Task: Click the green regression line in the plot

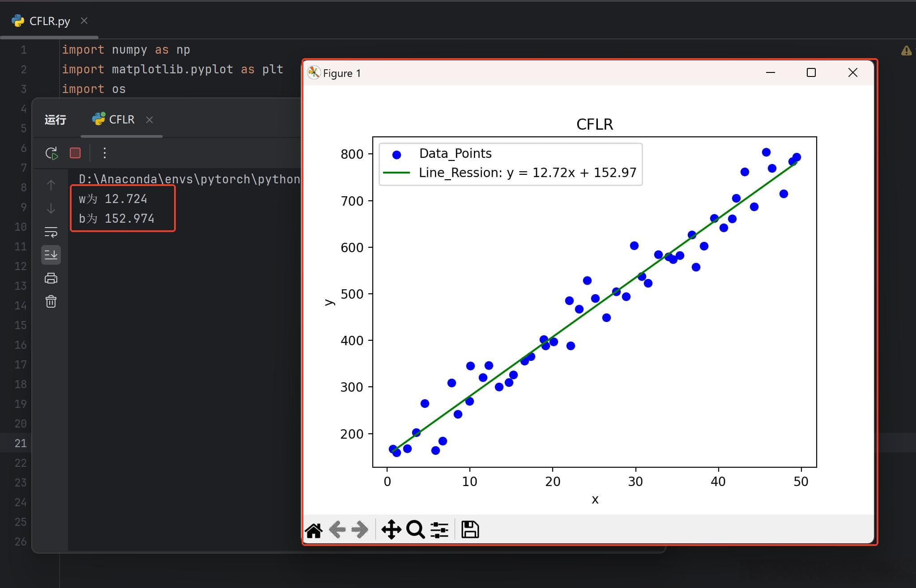Action: coord(595,307)
